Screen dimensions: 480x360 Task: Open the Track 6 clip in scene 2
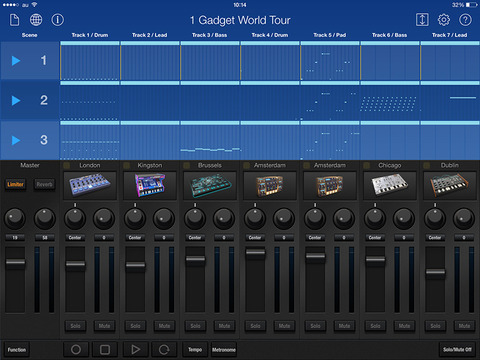[390, 100]
